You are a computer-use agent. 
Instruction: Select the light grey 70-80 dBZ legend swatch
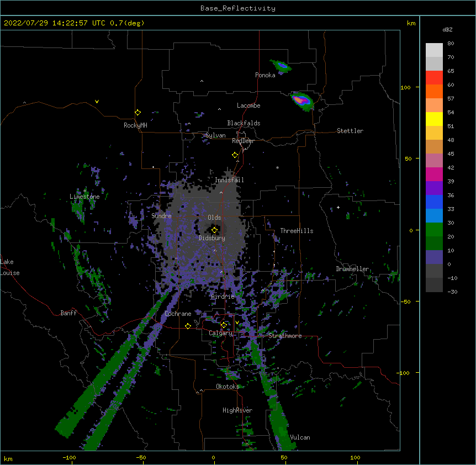point(434,50)
